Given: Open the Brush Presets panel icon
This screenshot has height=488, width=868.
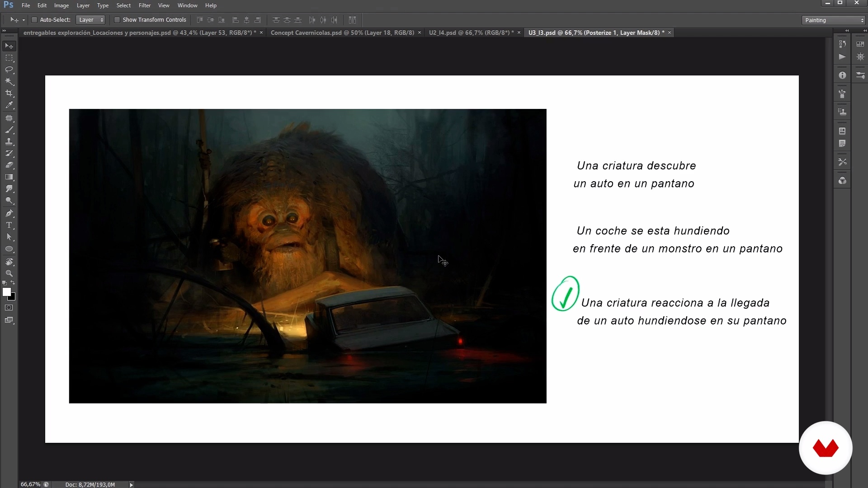Looking at the screenshot, I should [x=842, y=94].
